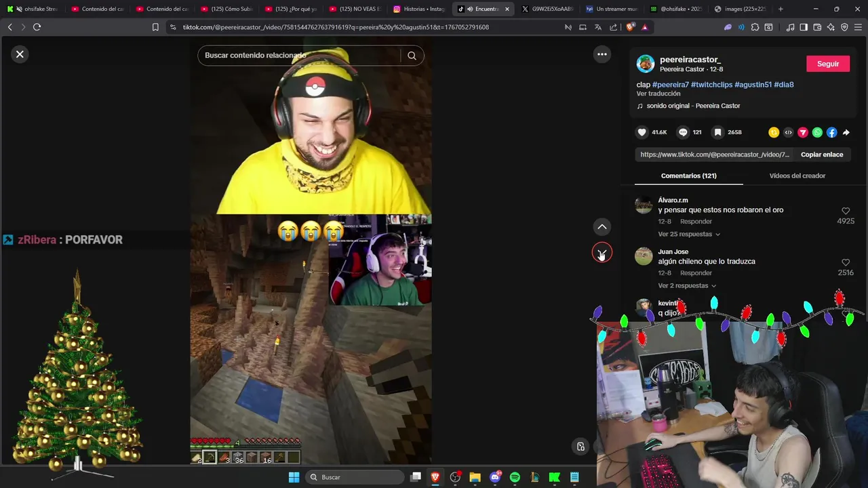The height and width of the screenshot is (488, 868).
Task: Click the mini-player icon at video bottom right
Action: pyautogui.click(x=580, y=447)
